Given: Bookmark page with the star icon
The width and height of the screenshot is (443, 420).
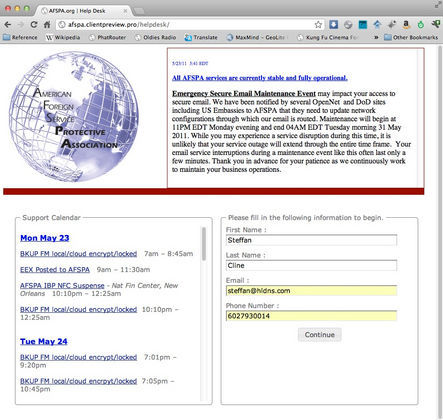Looking at the screenshot, I should tap(318, 25).
